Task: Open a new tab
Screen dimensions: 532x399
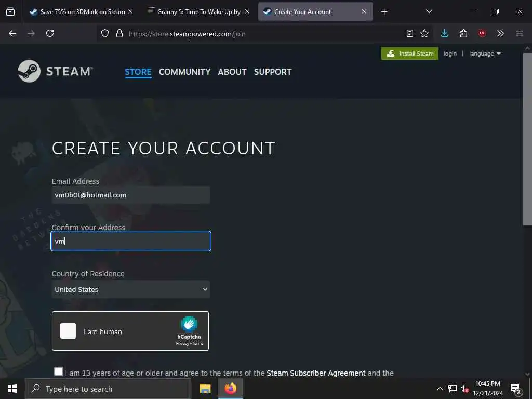Action: pyautogui.click(x=384, y=12)
